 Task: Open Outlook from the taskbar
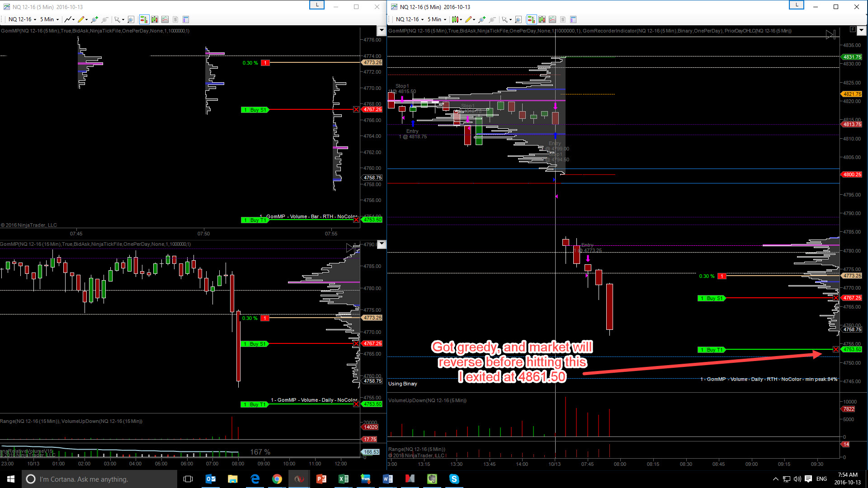coord(211,479)
